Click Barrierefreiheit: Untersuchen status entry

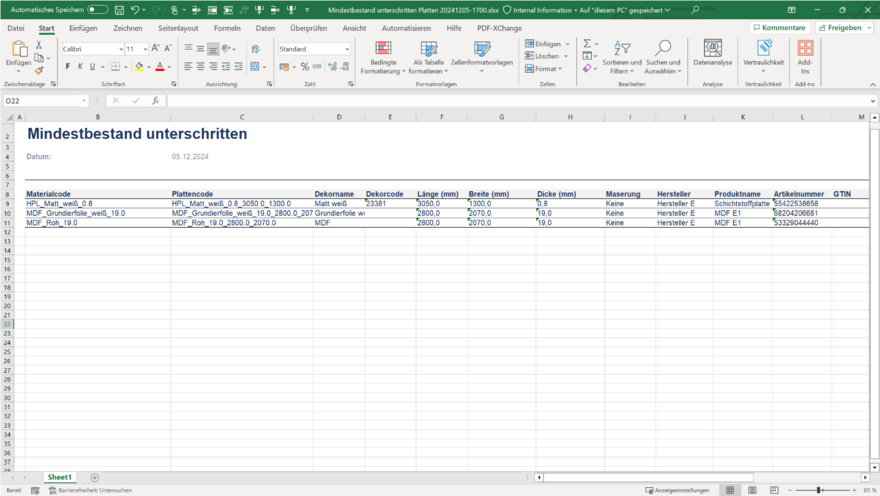tap(90, 490)
